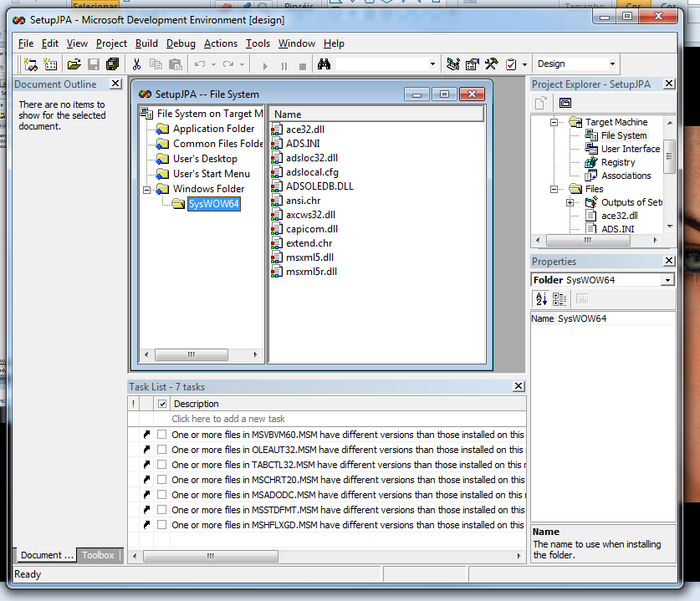700x601 pixels.
Task: Click the Find binoculars icon
Action: click(324, 64)
